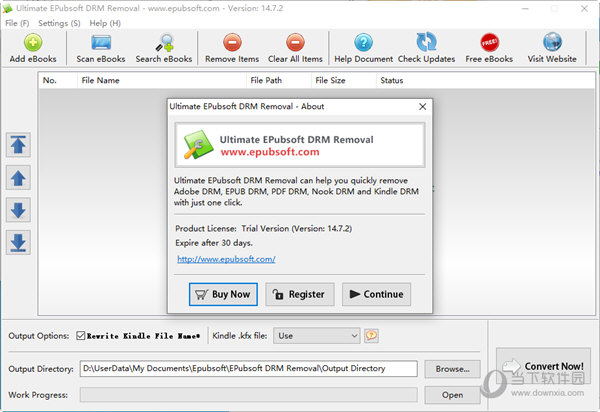This screenshot has height=412, width=600.
Task: Click the Open output folder button
Action: 452,395
